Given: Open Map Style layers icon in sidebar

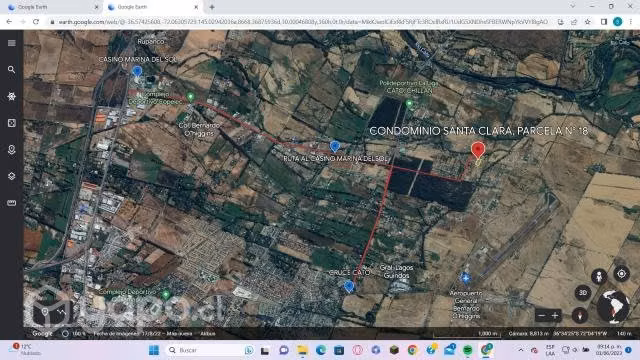Looking at the screenshot, I should click(11, 176).
